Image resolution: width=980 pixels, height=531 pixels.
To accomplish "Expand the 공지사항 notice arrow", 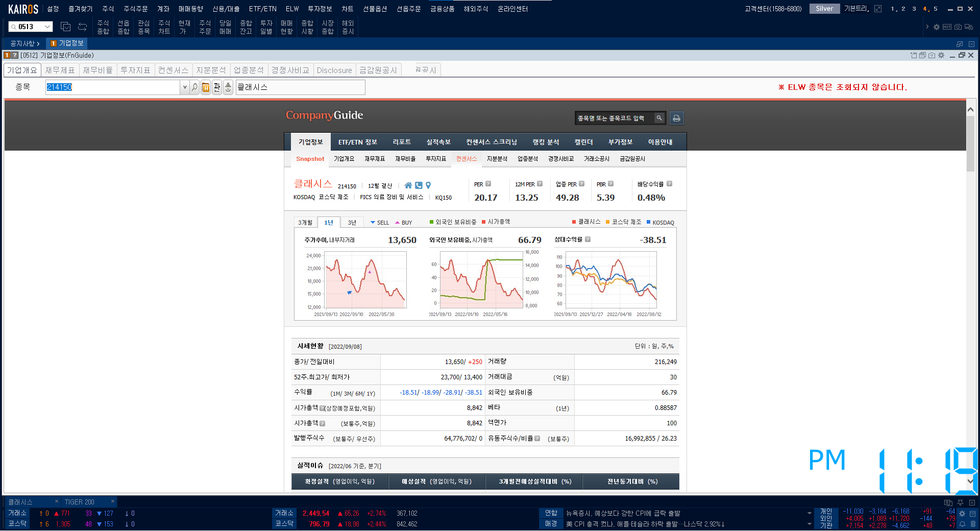I will pos(38,44).
